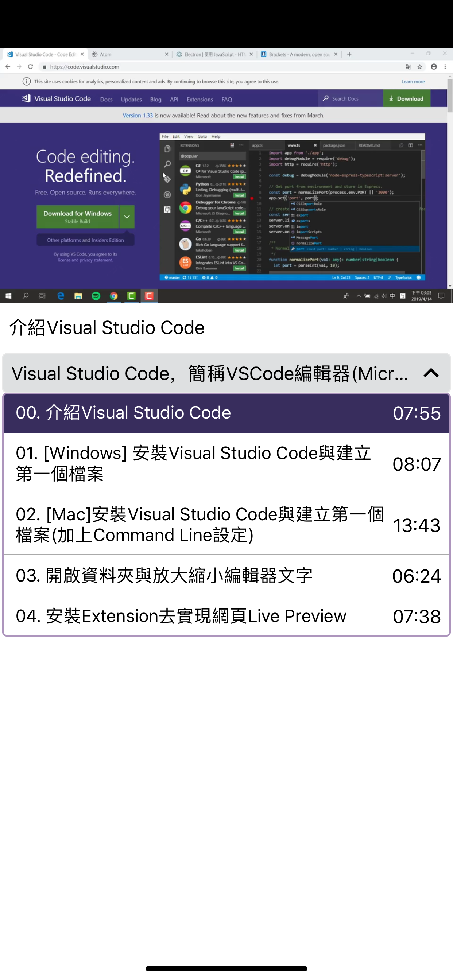Open Spotify from the taskbar
Viewport: 453px width, 980px height.
(x=96, y=296)
